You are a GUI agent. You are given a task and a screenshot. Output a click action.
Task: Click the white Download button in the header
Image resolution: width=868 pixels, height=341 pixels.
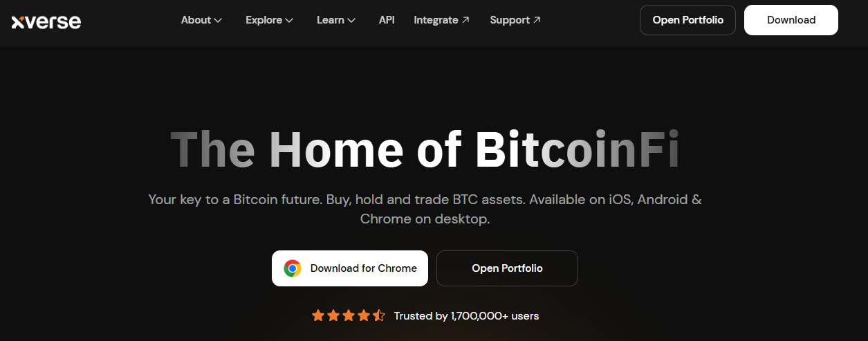pyautogui.click(x=791, y=20)
